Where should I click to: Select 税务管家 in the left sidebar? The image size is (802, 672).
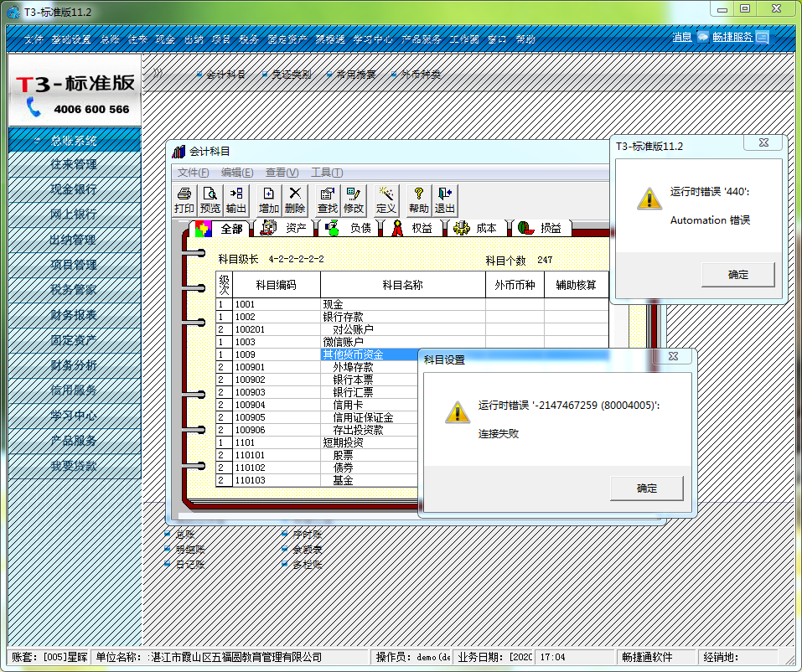pos(75,289)
